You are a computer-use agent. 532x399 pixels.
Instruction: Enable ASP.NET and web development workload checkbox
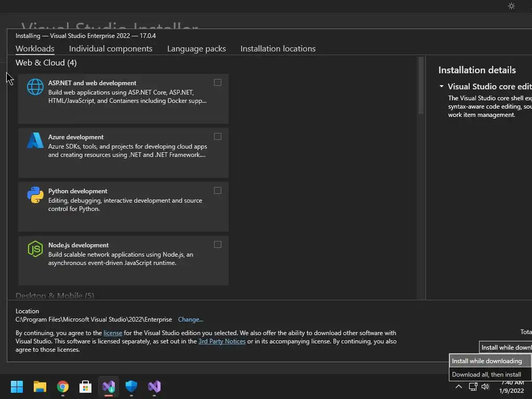[218, 83]
